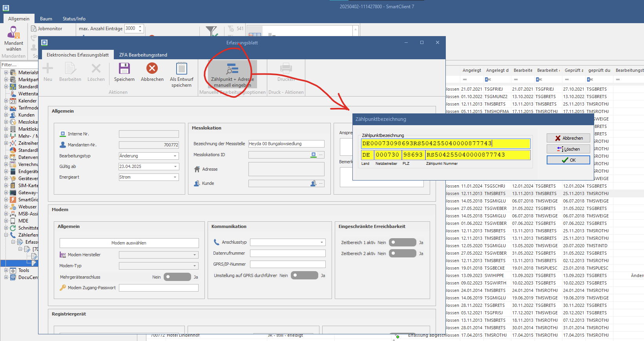Click the Modem auswählen button
Screen dimensions: 644x341
(x=129, y=243)
